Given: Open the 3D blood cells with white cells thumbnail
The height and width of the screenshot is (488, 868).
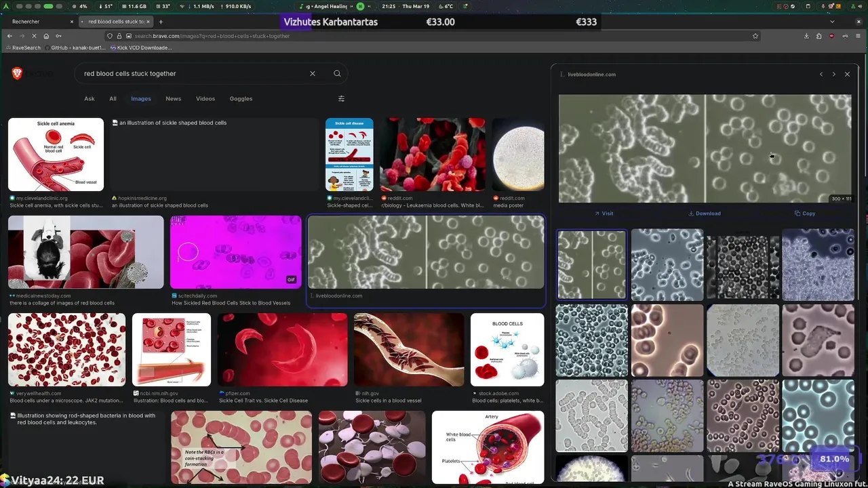Looking at the screenshot, I should (x=372, y=447).
